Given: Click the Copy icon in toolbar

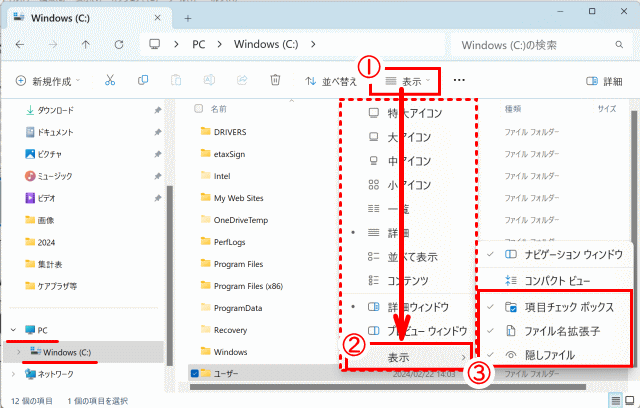Looking at the screenshot, I should [143, 80].
